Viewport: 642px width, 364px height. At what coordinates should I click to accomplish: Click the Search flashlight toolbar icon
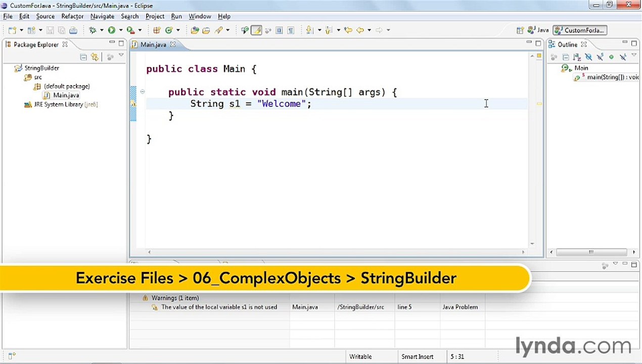click(x=218, y=30)
